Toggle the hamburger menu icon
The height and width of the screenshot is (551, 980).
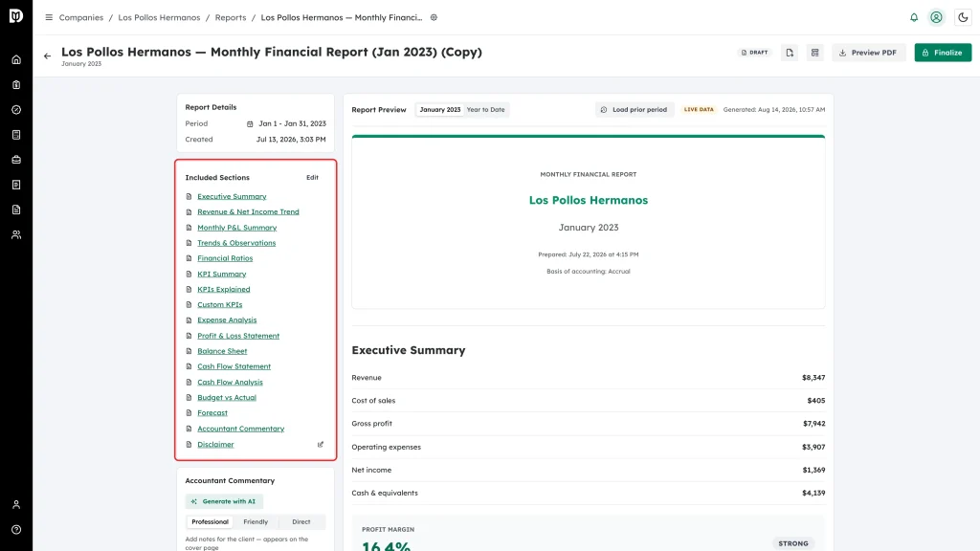49,17
